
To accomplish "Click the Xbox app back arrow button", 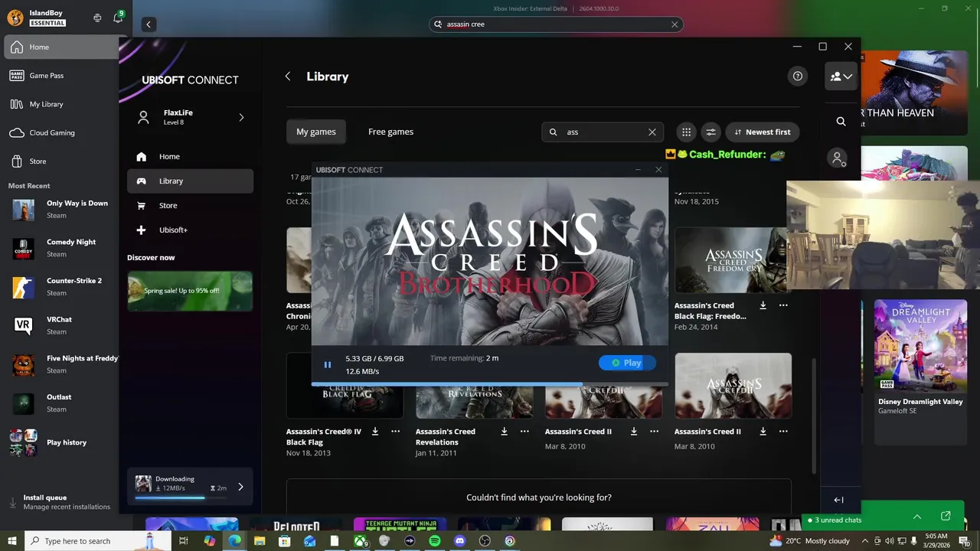I will click(149, 24).
